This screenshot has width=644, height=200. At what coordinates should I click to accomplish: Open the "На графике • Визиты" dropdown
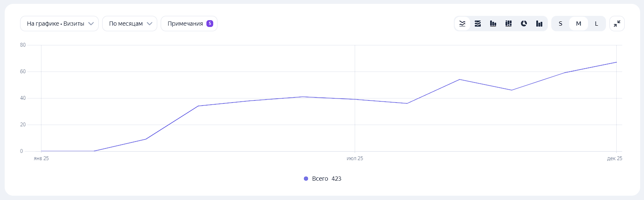[59, 24]
